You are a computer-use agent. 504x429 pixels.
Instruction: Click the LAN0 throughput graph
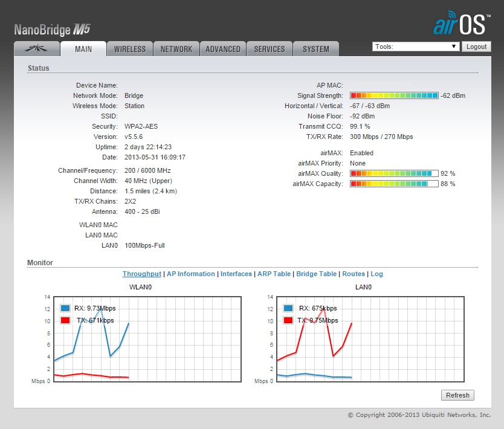[370, 340]
